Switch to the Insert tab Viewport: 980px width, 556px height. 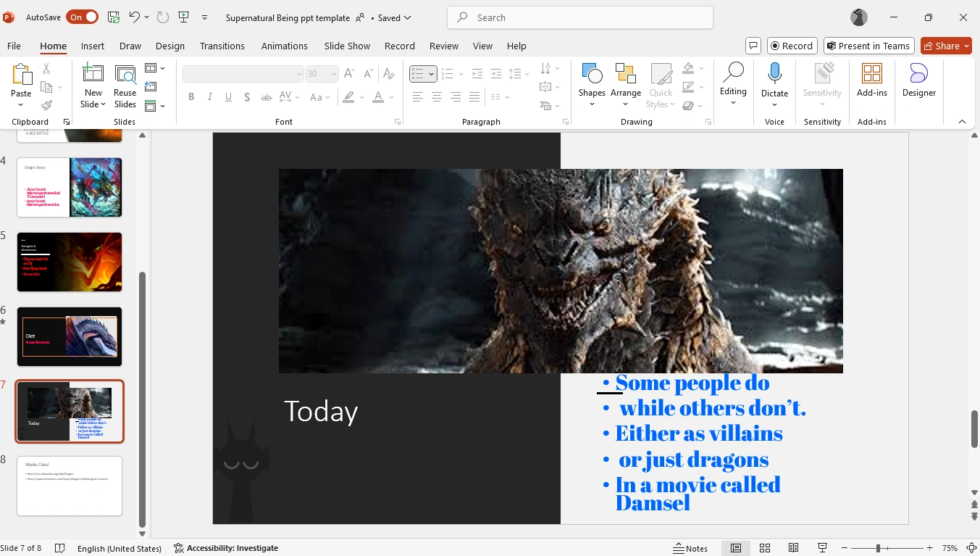click(92, 46)
